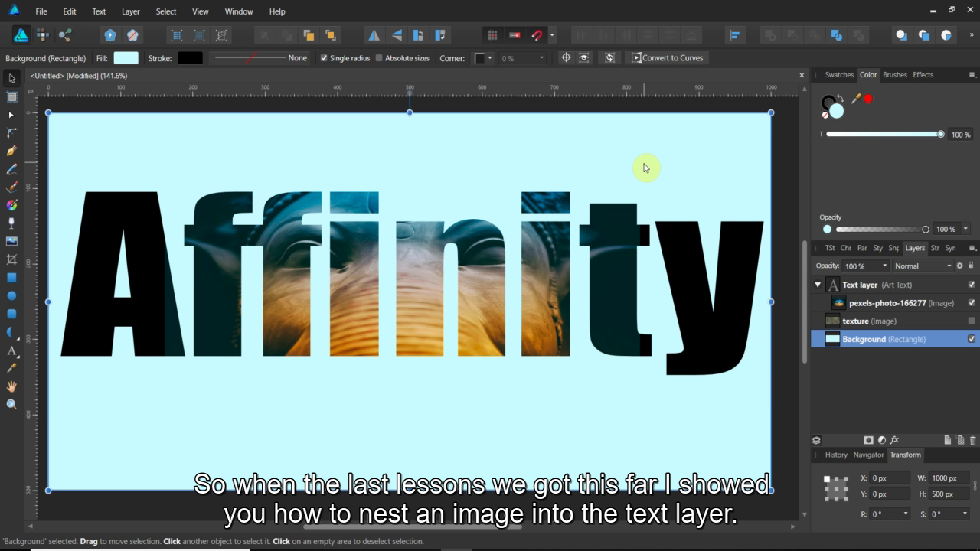The image size is (980, 551).
Task: Open Layer Effects fx icon
Action: 894,440
